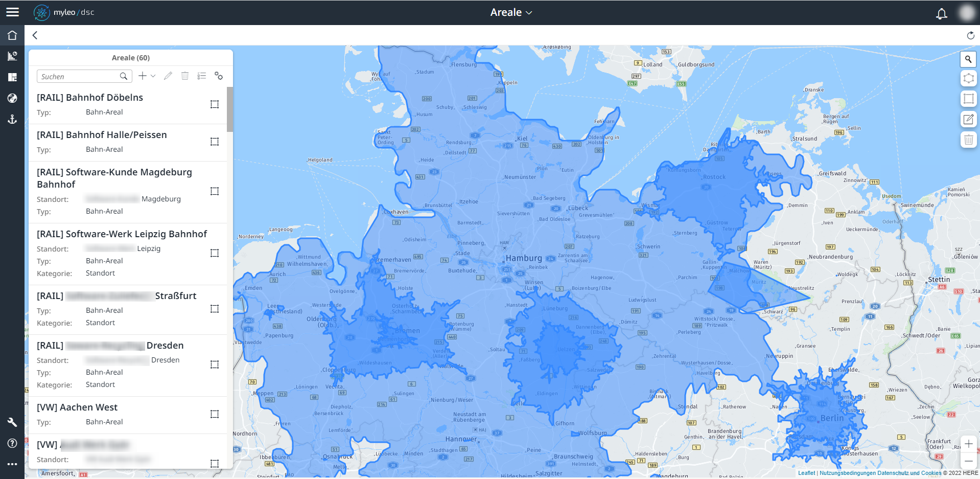
Task: Select the edit shapes map tool
Action: 968,119
